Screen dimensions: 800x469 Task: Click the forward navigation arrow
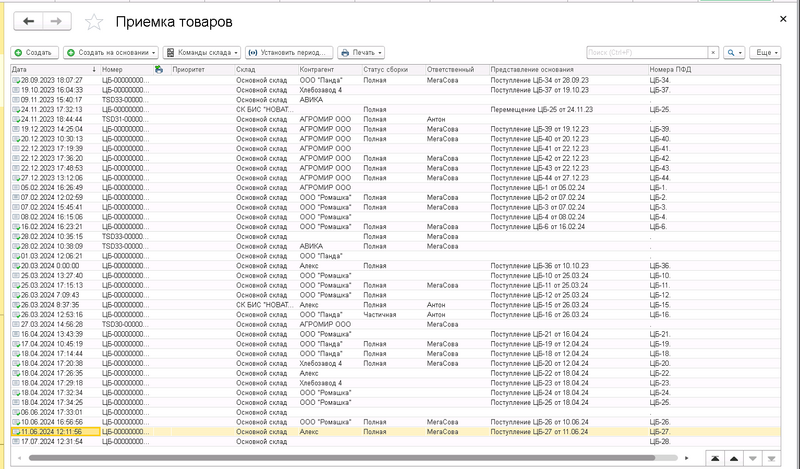(x=57, y=21)
